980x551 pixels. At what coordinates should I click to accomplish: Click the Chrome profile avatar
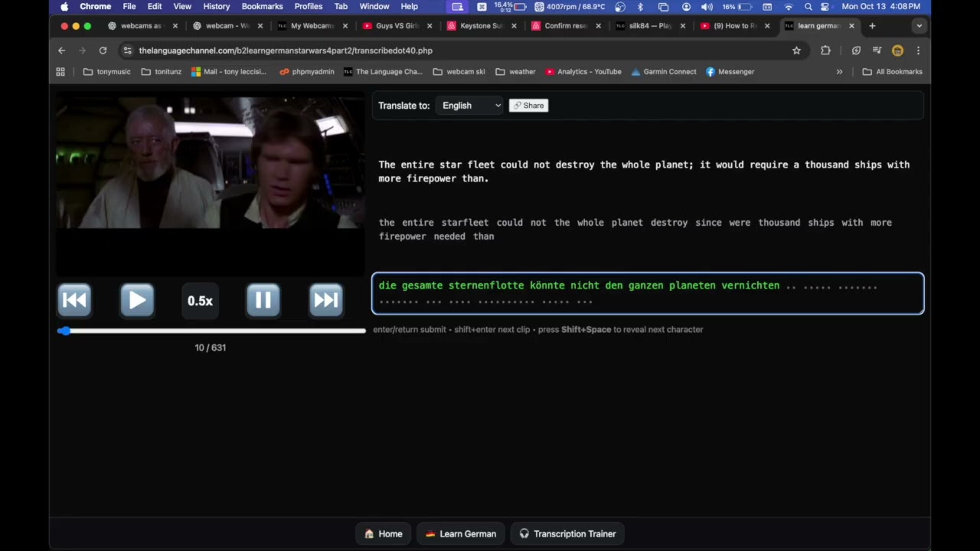pyautogui.click(x=897, y=51)
